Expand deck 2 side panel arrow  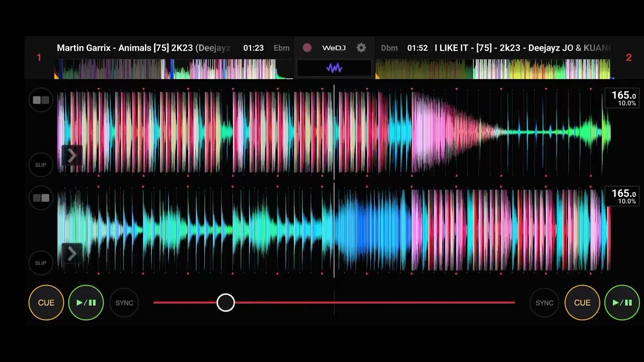71,253
